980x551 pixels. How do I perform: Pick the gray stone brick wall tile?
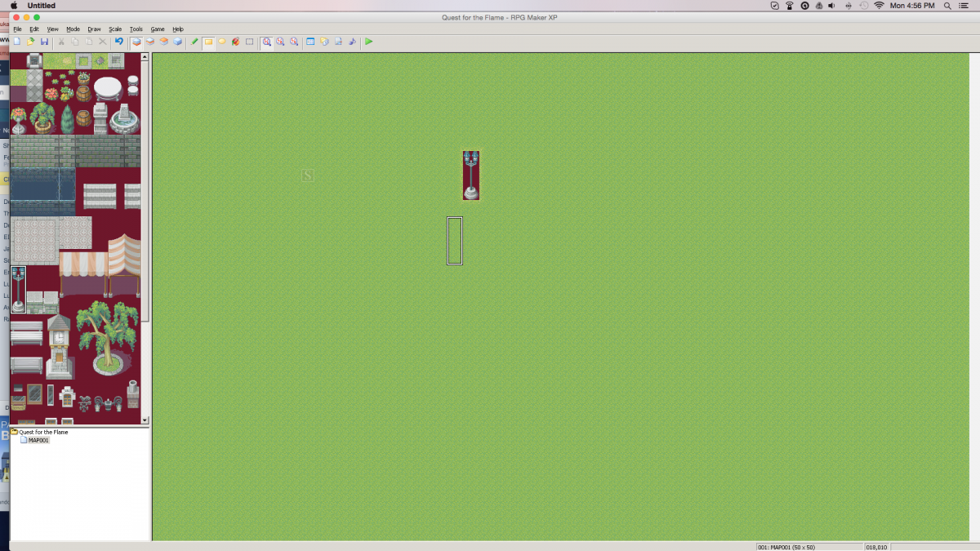[x=75, y=151]
